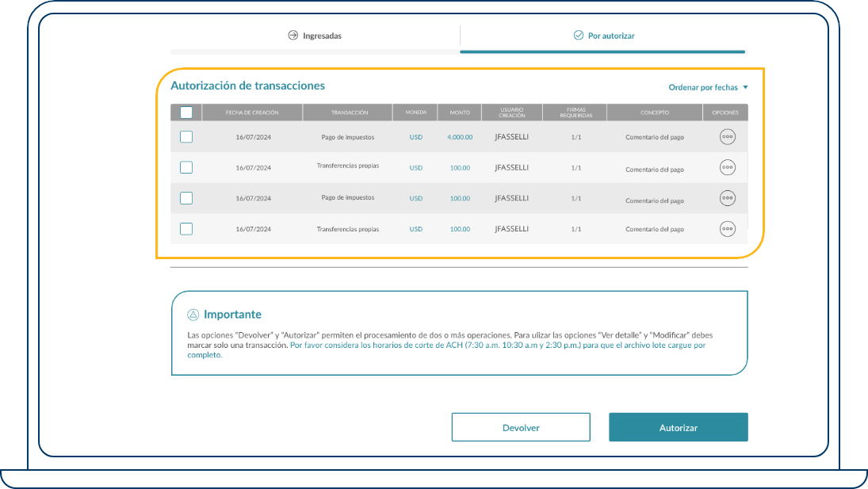Click the arrow icon on Ingresadas tab
The width and height of the screenshot is (868, 489).
pyautogui.click(x=293, y=36)
